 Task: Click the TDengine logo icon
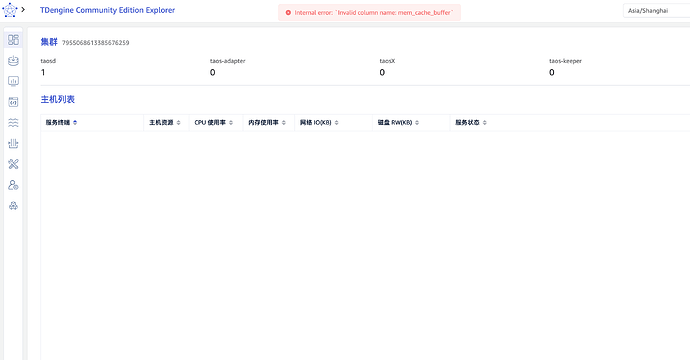tap(10, 10)
